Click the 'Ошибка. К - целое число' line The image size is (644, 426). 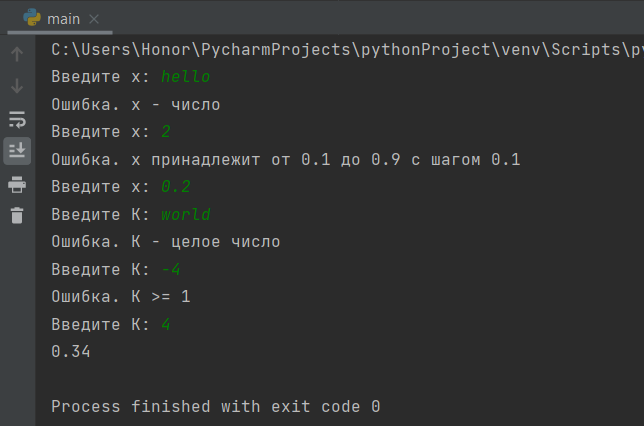click(x=166, y=242)
